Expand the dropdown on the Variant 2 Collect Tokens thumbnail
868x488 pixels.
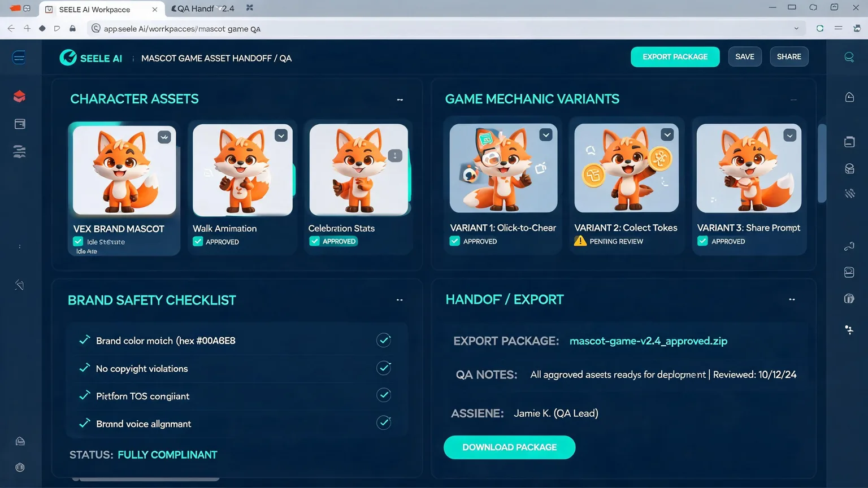pyautogui.click(x=667, y=135)
